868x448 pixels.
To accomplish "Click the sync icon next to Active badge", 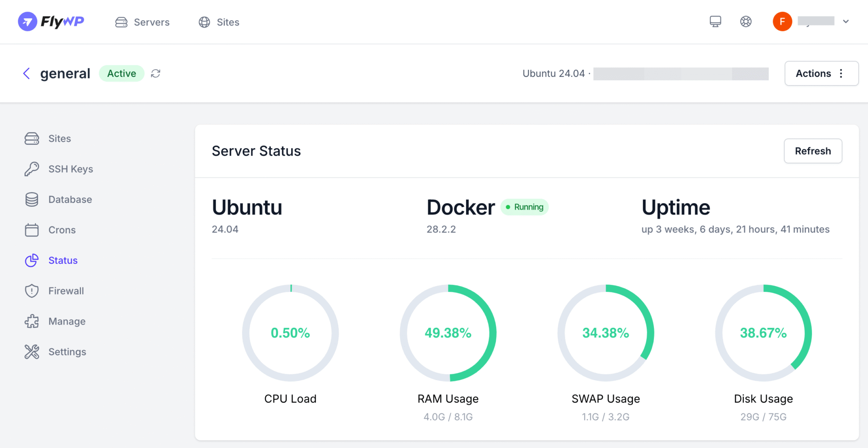I will [x=156, y=73].
